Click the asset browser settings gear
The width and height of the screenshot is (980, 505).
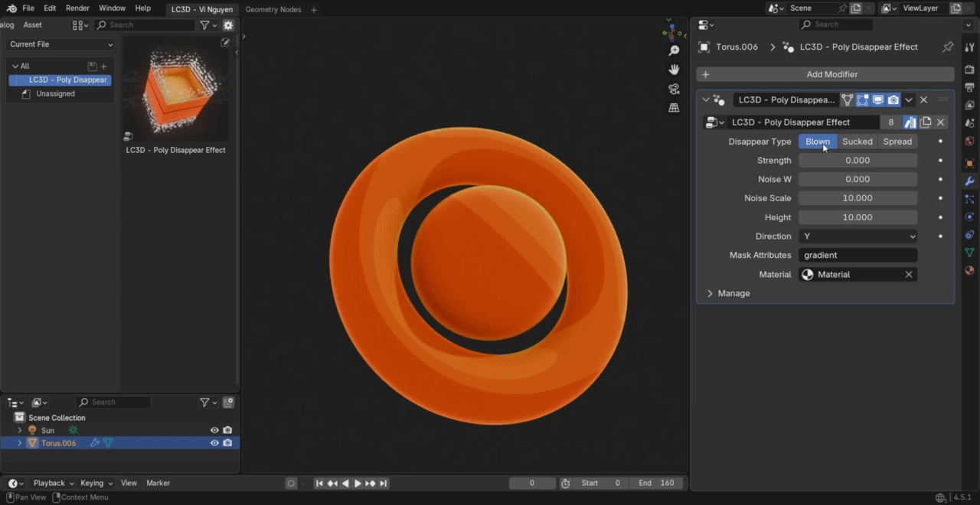(228, 25)
